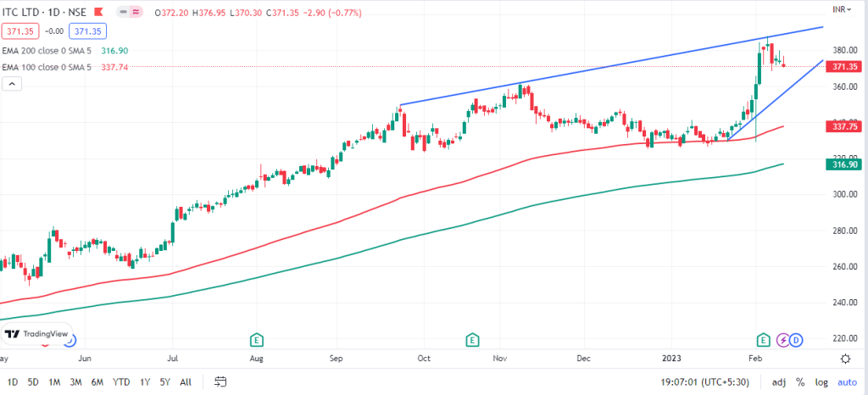Click the February earnings E marker
Screen dimensions: 868x395
click(x=764, y=340)
